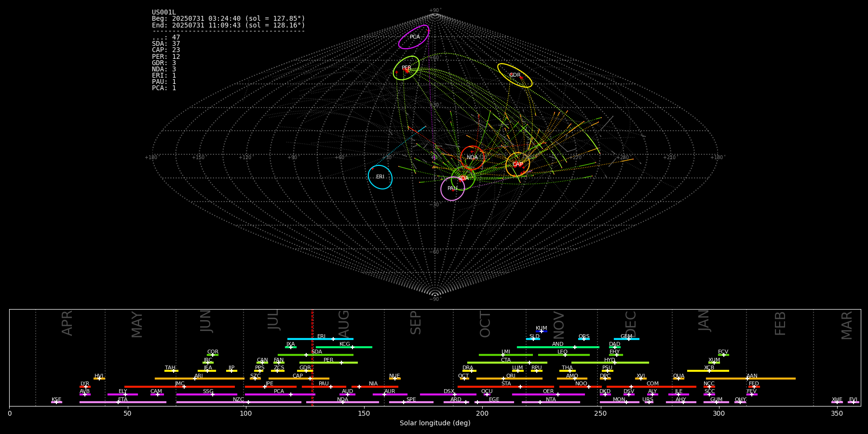
Task: Click the APR month label
Action: click(67, 323)
